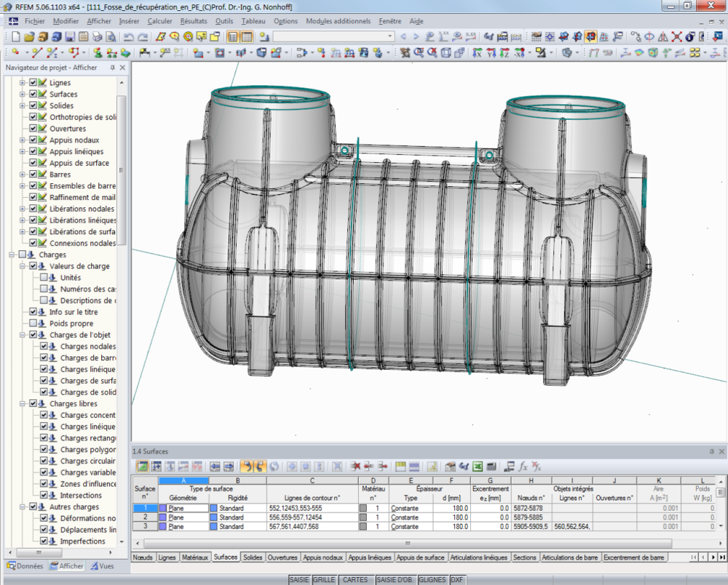The width and height of the screenshot is (728, 585).
Task: Toggle the project navigator panel icon
Action: 233,36
